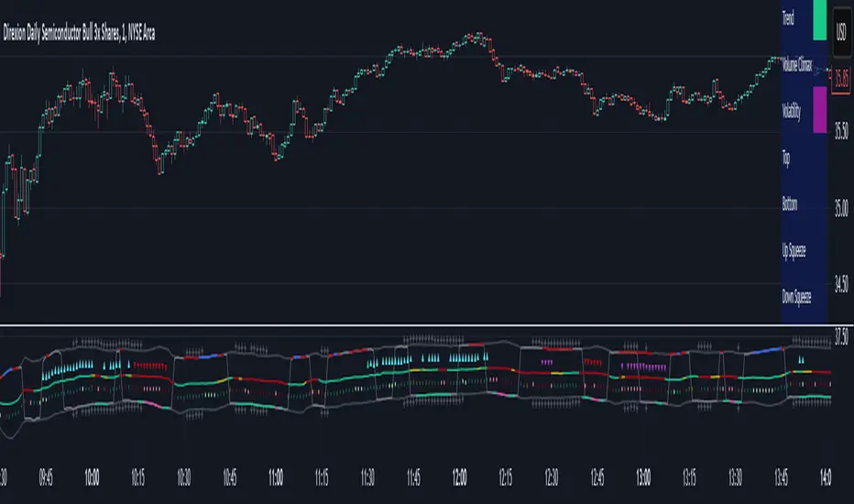Click the 10:30 time axis label
Viewport: 854px width, 504px height.
[x=183, y=477]
